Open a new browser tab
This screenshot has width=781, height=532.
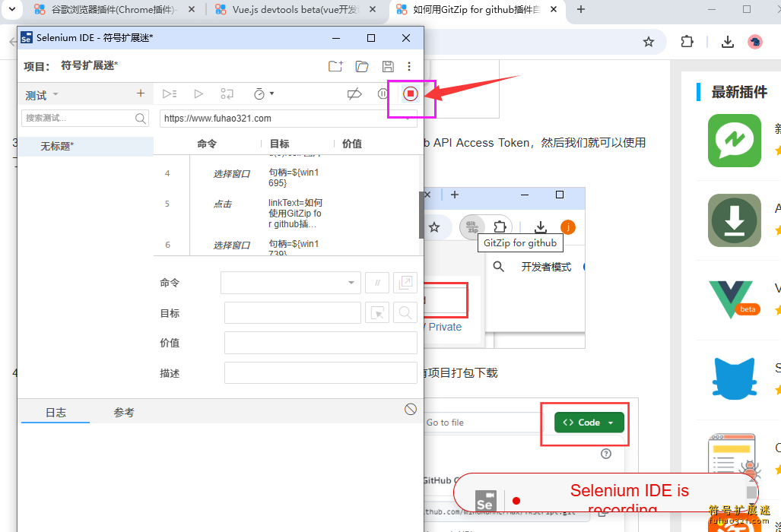[581, 9]
